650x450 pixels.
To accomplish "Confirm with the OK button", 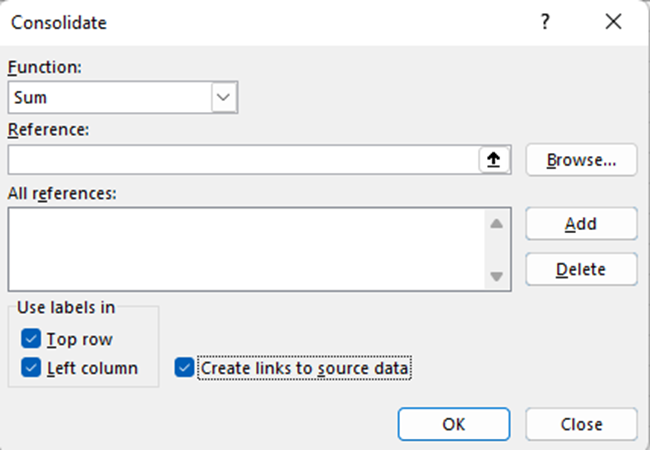I will 453,423.
